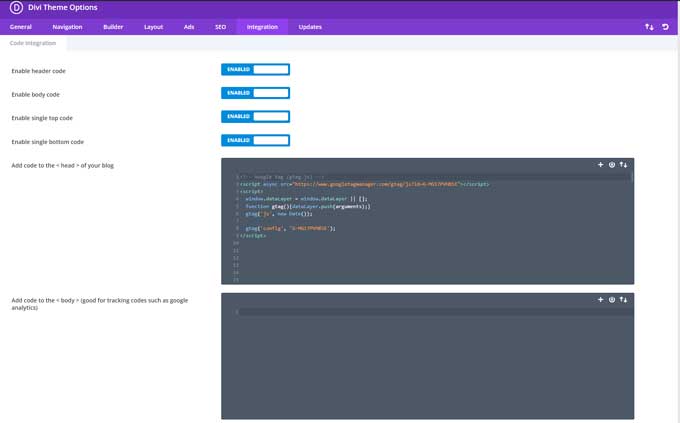
Task: Click the window.dataLayer code line
Action: (x=306, y=199)
